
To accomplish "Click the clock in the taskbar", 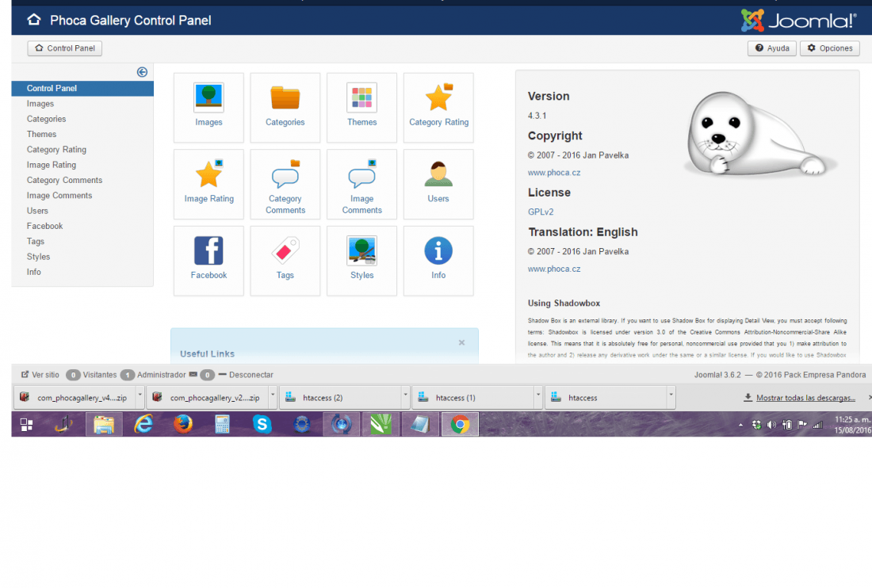I will tap(852, 425).
